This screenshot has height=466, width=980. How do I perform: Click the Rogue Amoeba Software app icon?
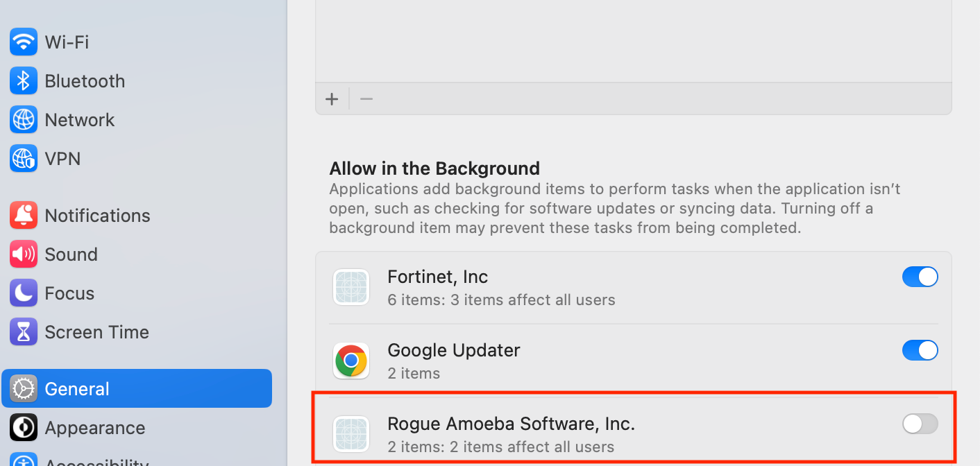(351, 435)
